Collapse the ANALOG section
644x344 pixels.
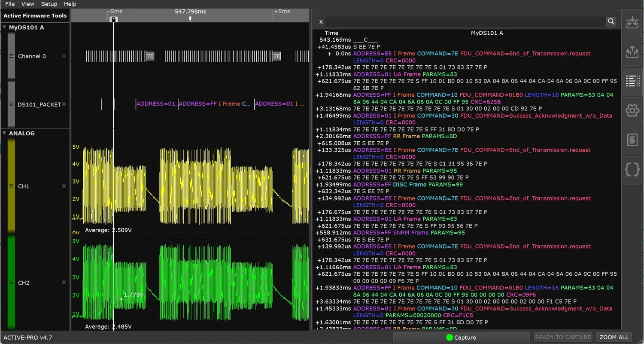[x=4, y=133]
